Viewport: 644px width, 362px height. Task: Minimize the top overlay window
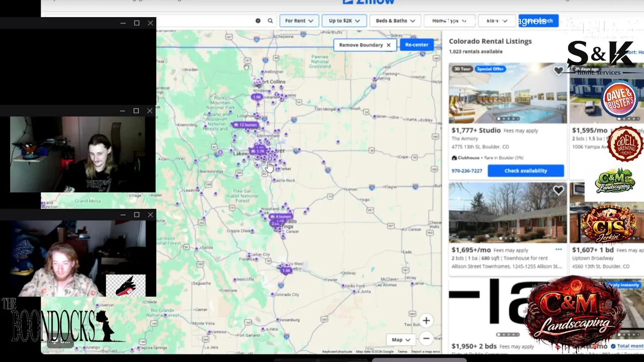coord(123,23)
